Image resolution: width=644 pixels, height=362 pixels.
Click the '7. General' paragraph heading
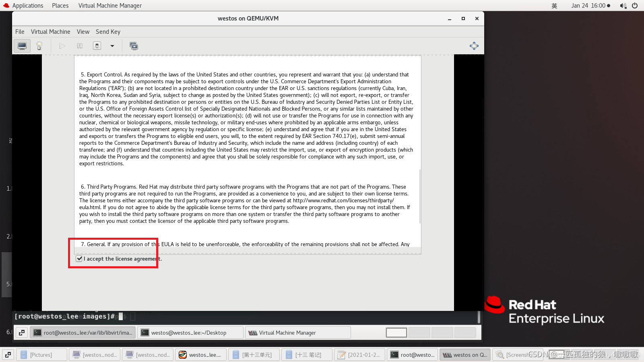93,244
